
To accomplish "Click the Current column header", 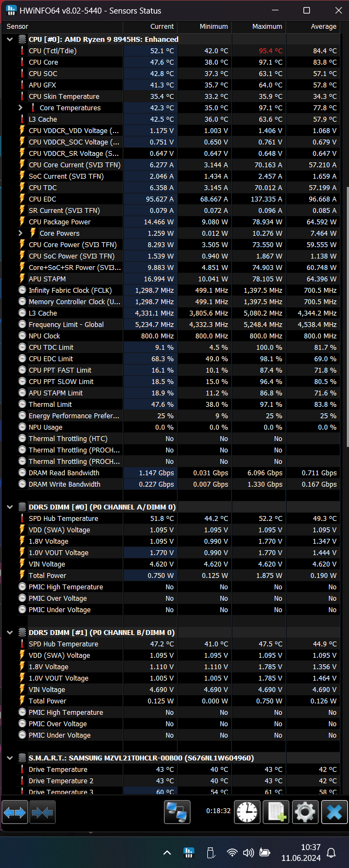I will click(150, 26).
